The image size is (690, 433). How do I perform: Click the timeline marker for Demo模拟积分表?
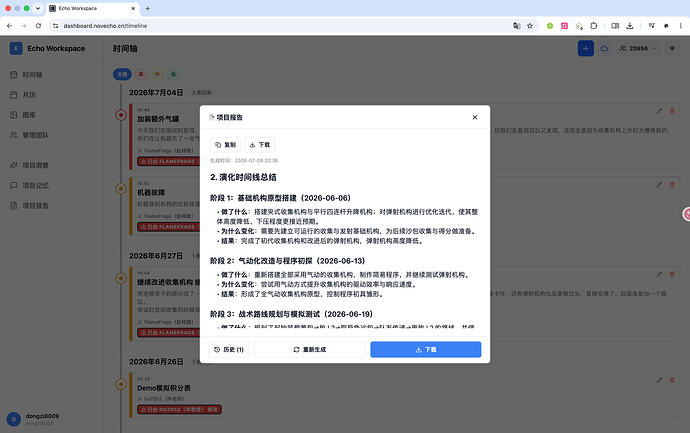(121, 384)
